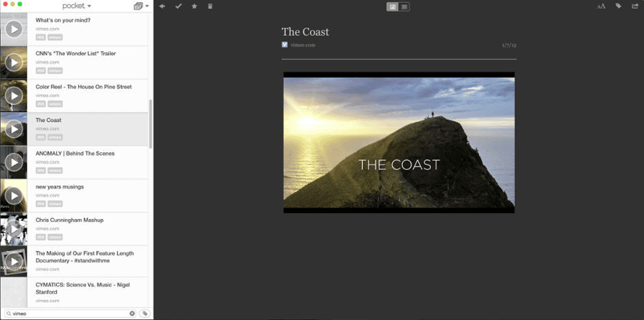Favorite article with star icon

click(194, 6)
